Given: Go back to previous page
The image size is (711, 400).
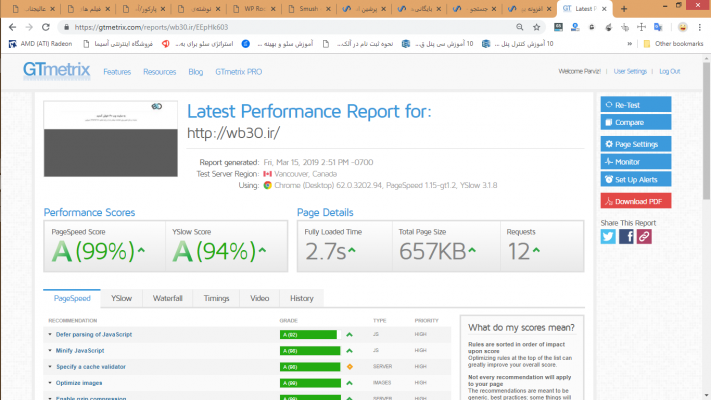Looking at the screenshot, I should pyautogui.click(x=12, y=27).
